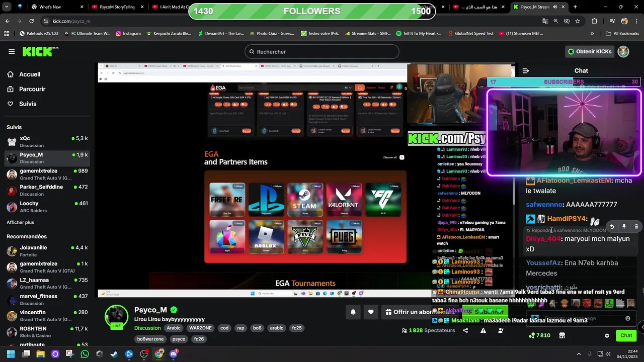644x362 pixels.
Task: Open Discussion category link under Psyco_M
Action: pyautogui.click(x=147, y=328)
